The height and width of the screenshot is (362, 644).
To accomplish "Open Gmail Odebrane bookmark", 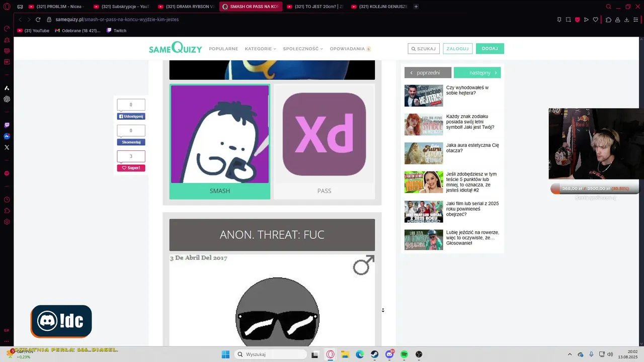I will [77, 31].
